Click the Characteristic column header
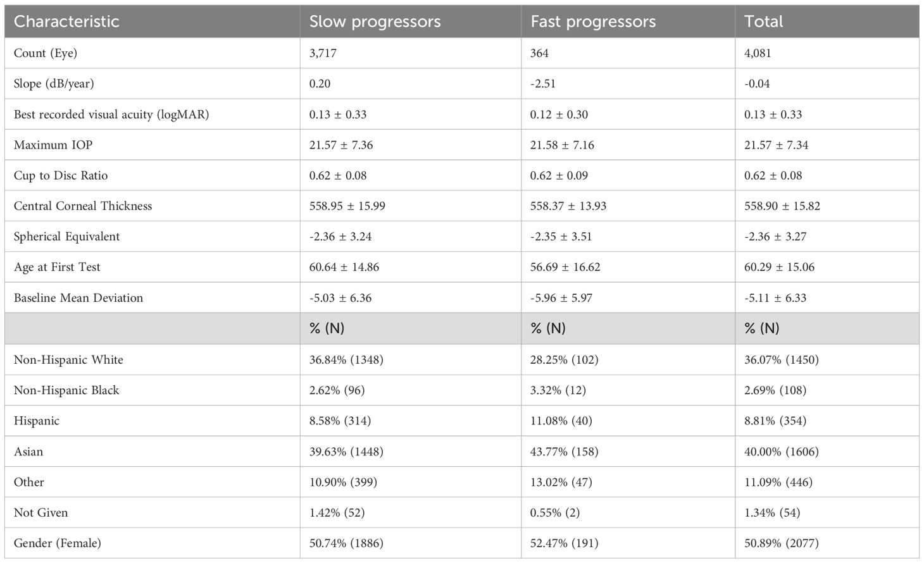This screenshot has width=924, height=563. 66,22
